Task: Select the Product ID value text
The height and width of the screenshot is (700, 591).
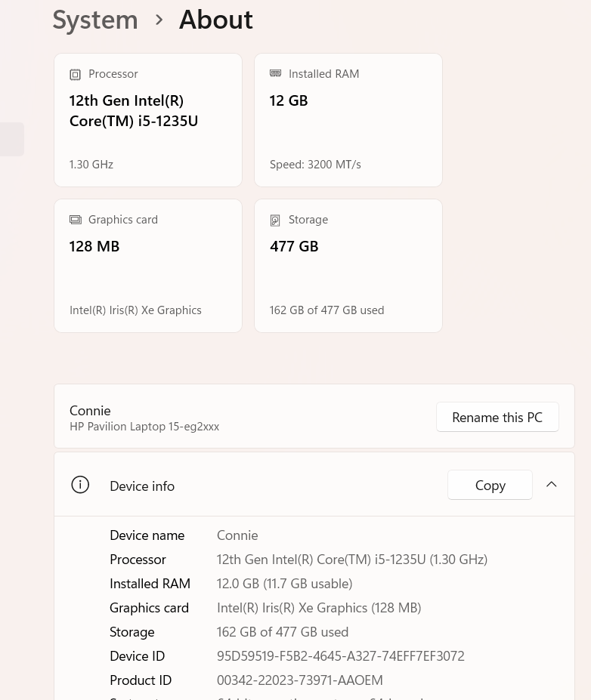Action: pyautogui.click(x=300, y=680)
